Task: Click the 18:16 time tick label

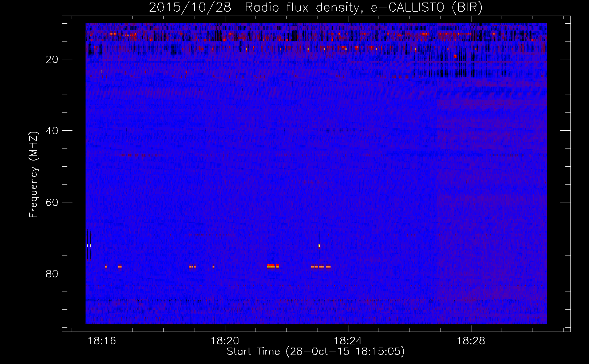Action: coord(102,341)
